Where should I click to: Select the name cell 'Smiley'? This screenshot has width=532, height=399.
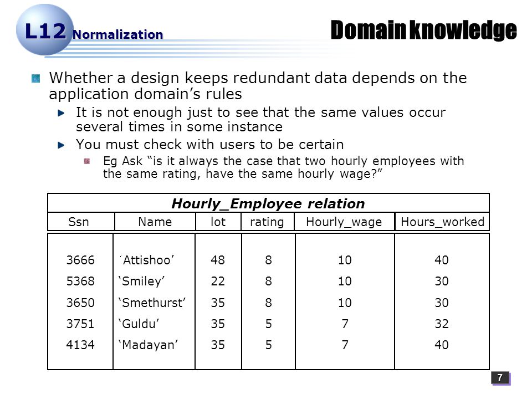141,282
